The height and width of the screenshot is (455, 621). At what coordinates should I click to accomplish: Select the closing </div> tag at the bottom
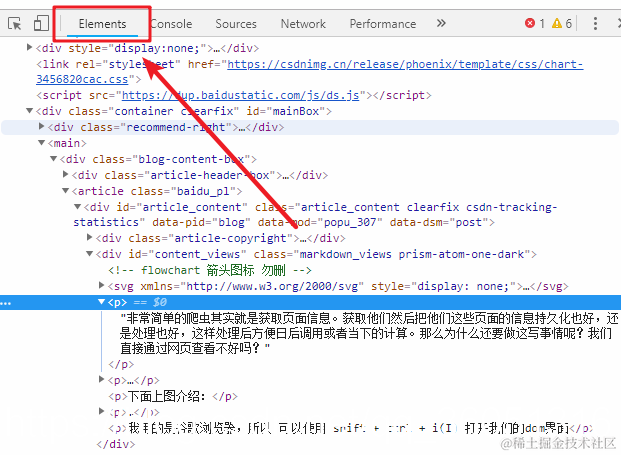(x=116, y=444)
